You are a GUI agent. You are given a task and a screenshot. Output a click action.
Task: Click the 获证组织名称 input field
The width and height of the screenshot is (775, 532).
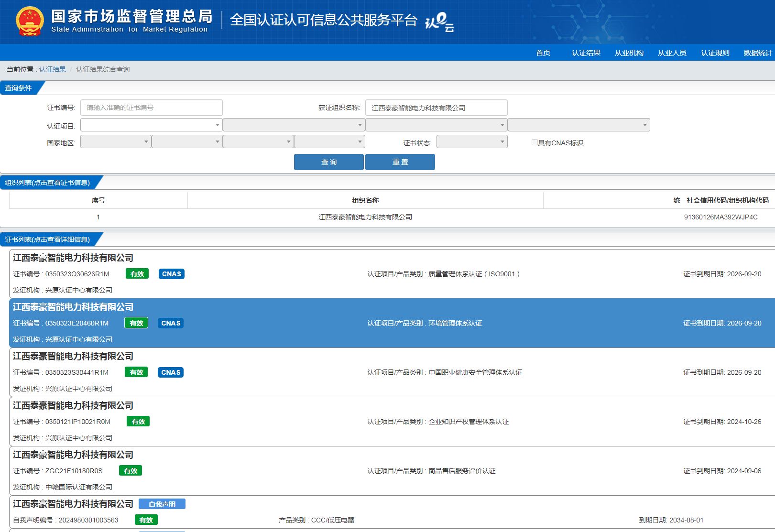[x=436, y=108]
